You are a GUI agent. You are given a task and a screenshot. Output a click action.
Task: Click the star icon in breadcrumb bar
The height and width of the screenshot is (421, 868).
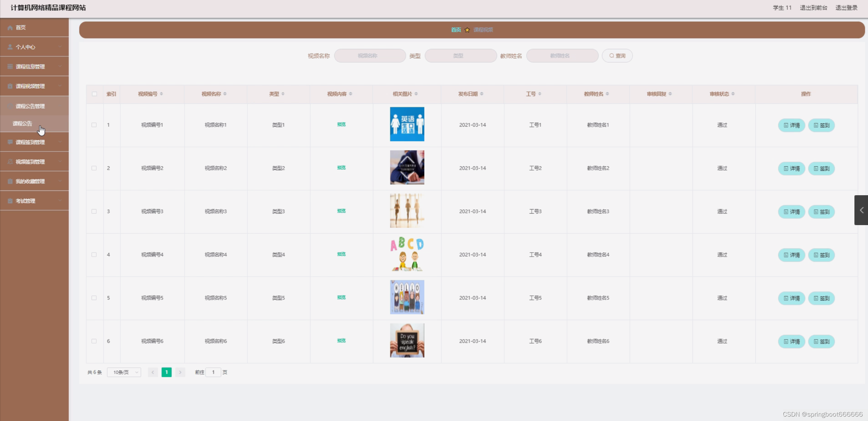click(x=467, y=30)
